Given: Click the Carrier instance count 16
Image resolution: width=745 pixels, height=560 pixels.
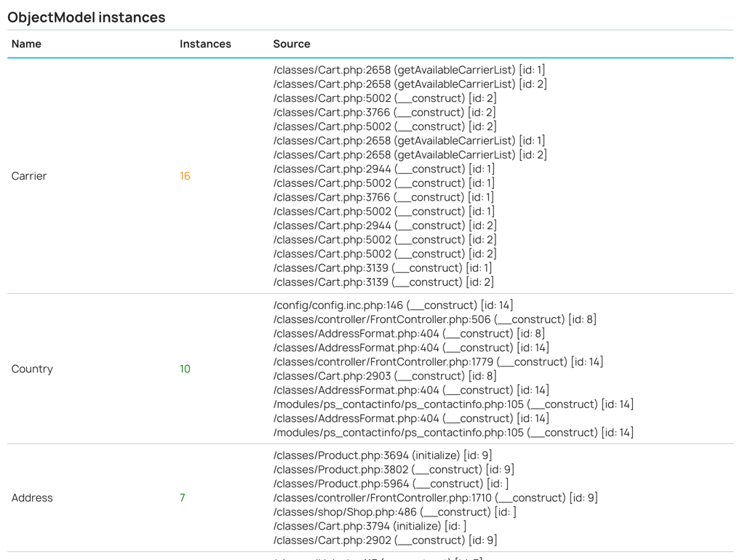Looking at the screenshot, I should coord(185,176).
